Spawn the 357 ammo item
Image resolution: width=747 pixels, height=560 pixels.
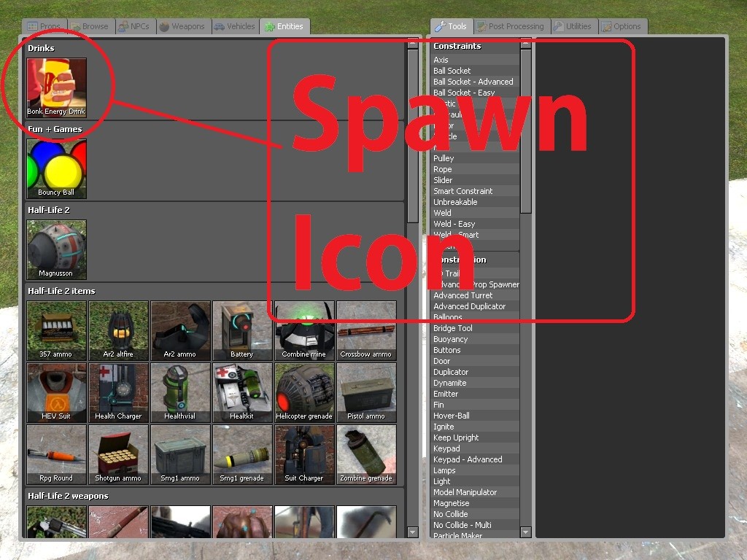(x=56, y=330)
